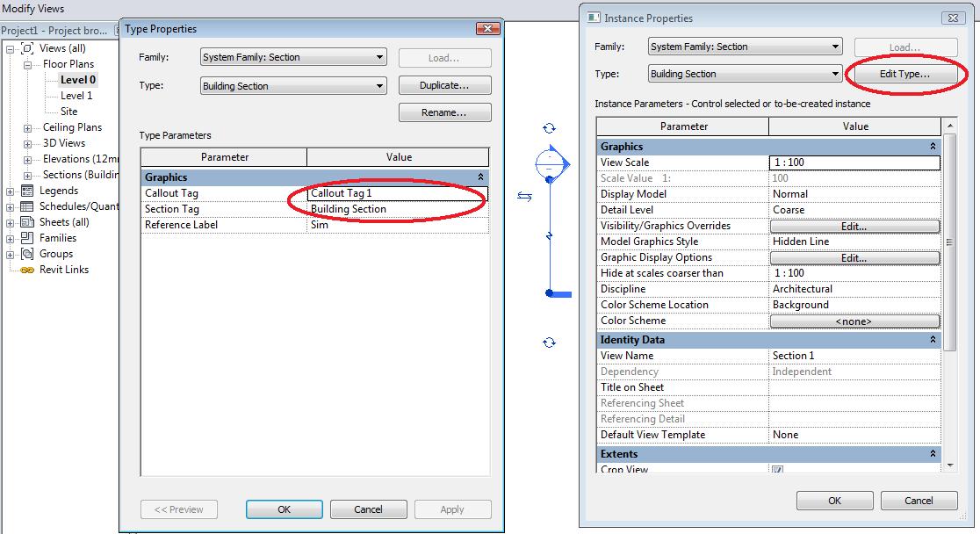Select Level 1 floor plan
Screen dimensions: 980x534
[76, 96]
